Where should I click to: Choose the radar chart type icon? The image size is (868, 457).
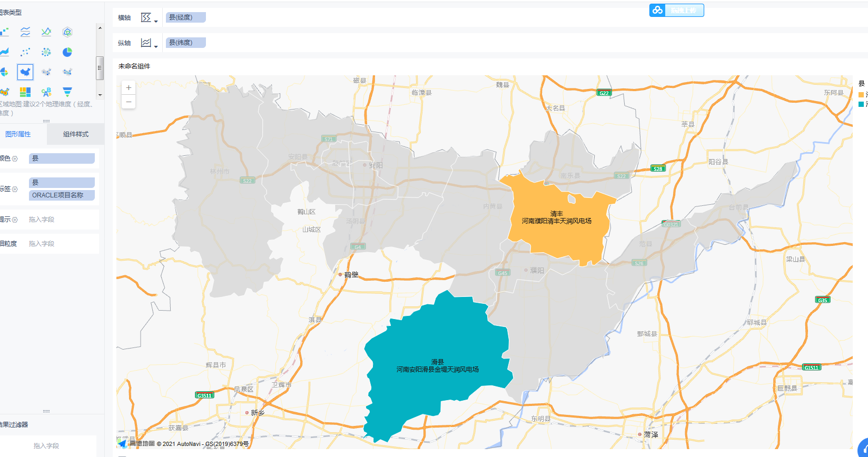pyautogui.click(x=67, y=32)
